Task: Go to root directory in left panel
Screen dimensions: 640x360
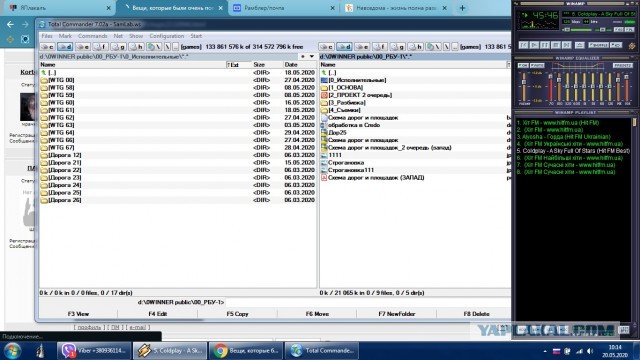Action: click(167, 47)
